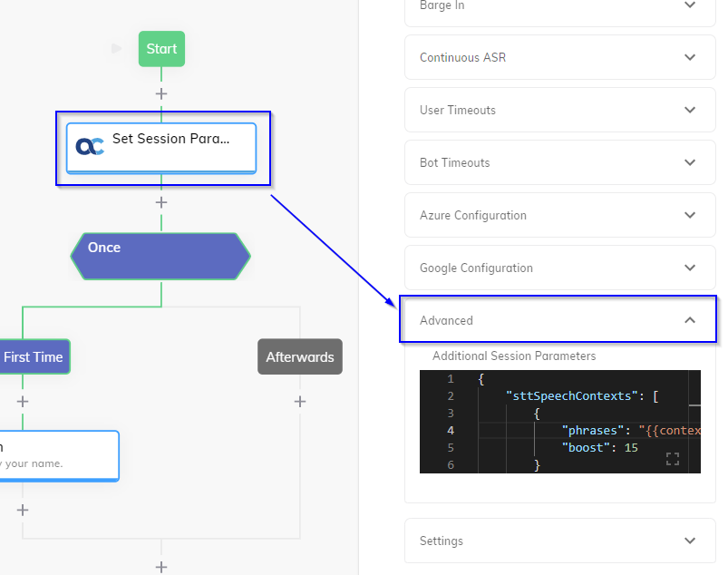The width and height of the screenshot is (728, 575).
Task: Add a node at the bottom of the flow
Action: point(161,567)
